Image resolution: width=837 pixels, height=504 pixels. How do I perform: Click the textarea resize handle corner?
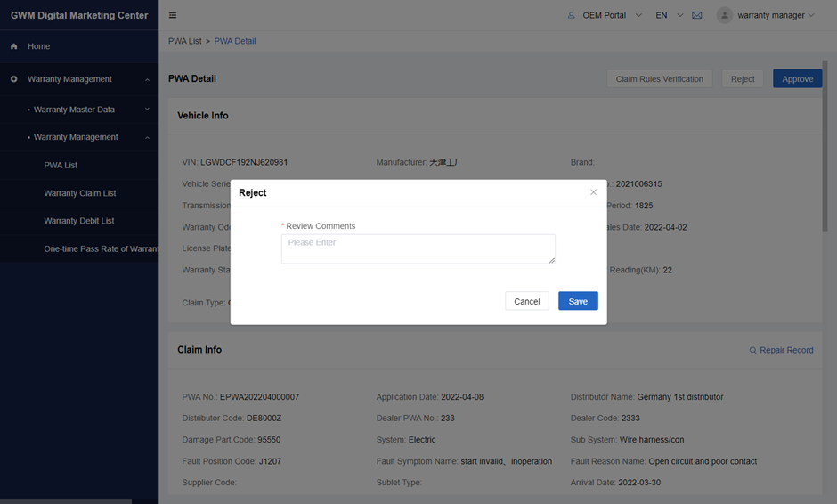point(552,261)
